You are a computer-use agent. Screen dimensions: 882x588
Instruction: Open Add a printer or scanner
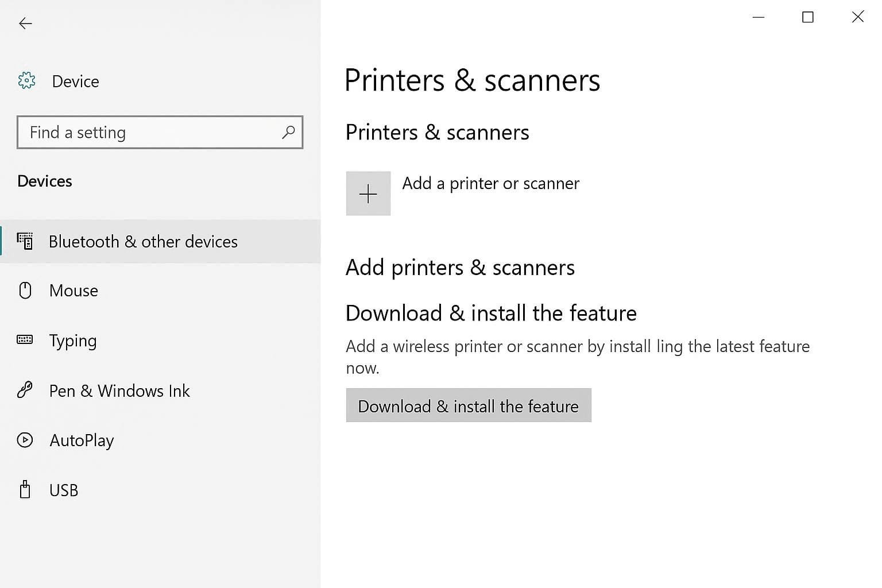tap(490, 183)
